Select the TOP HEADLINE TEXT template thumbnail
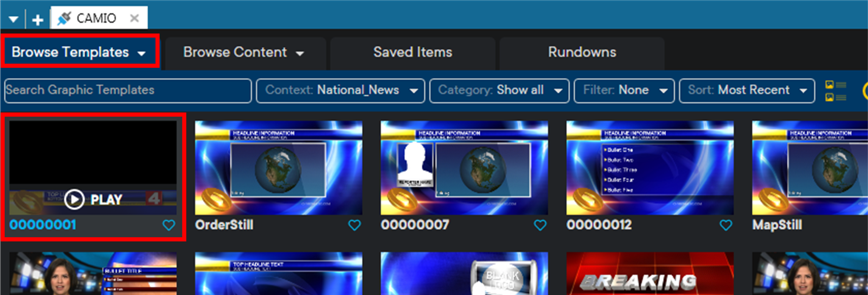Image resolution: width=868 pixels, height=295 pixels. click(x=278, y=273)
